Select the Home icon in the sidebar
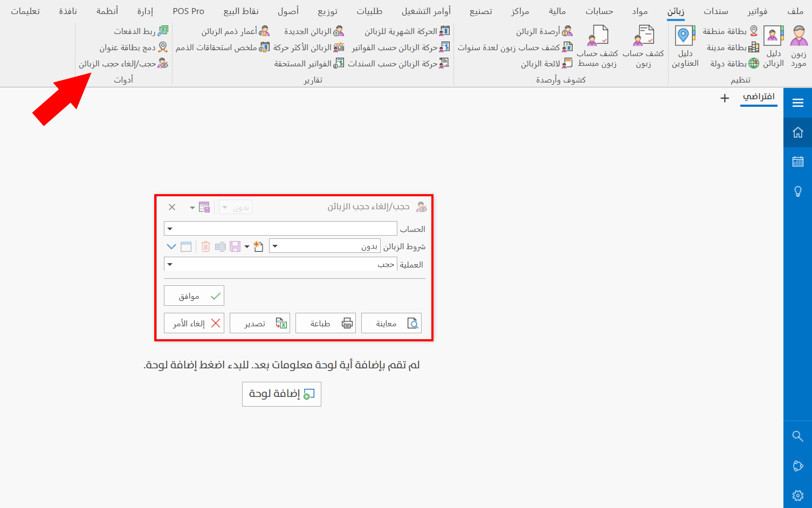 coord(798,132)
